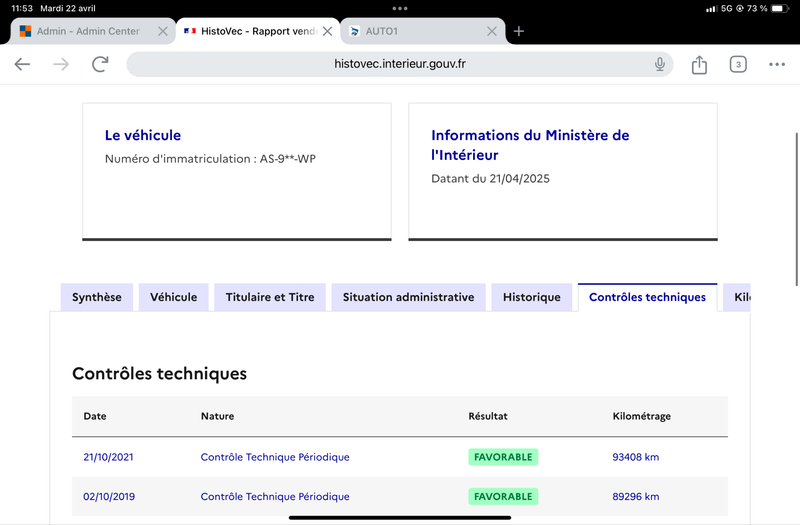Tap the battery indicator in the status bar
The width and height of the screenshot is (800, 525).
780,8
